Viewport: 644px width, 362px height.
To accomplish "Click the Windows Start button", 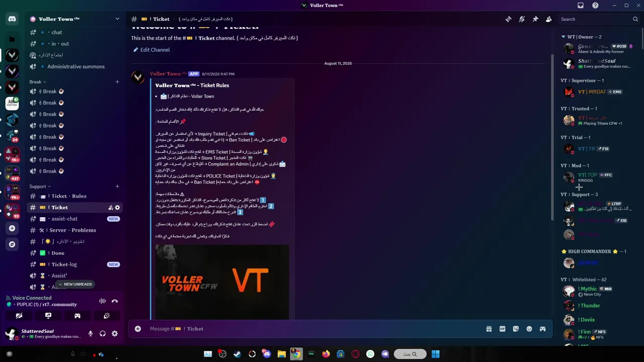I will click(x=435, y=354).
